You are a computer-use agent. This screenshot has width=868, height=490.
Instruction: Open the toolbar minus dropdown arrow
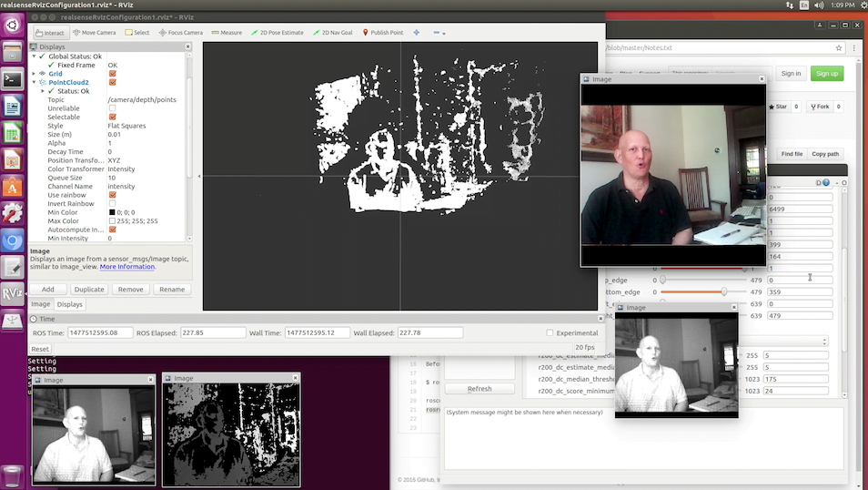click(444, 34)
